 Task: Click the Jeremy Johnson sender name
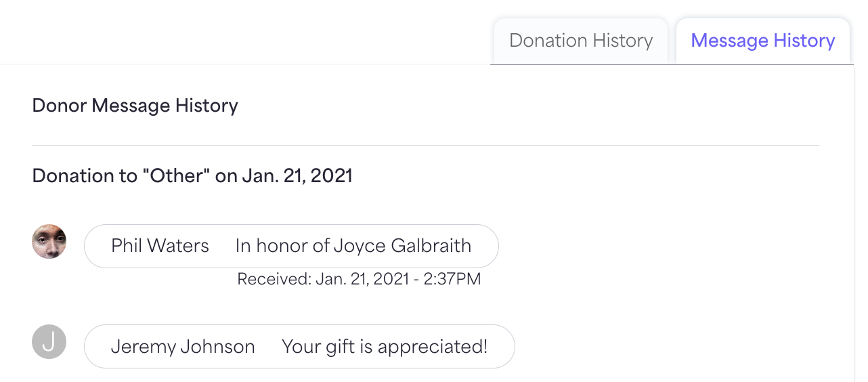coord(183,346)
